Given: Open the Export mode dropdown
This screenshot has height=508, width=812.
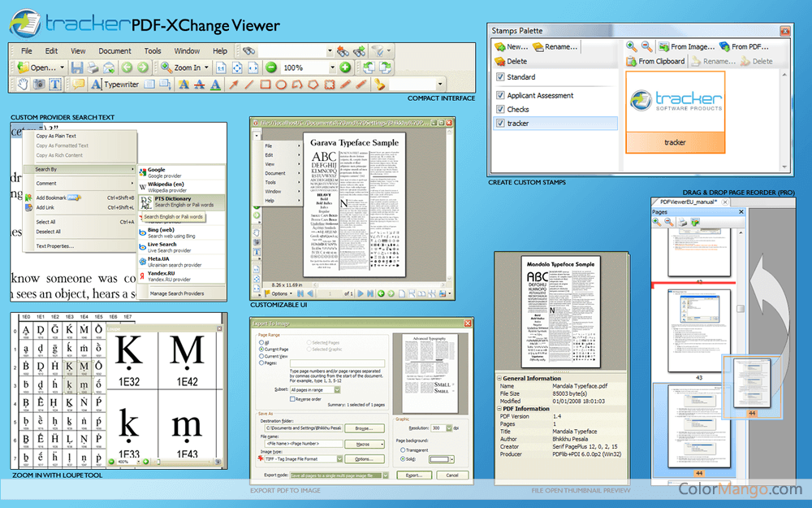Looking at the screenshot, I should 385,475.
